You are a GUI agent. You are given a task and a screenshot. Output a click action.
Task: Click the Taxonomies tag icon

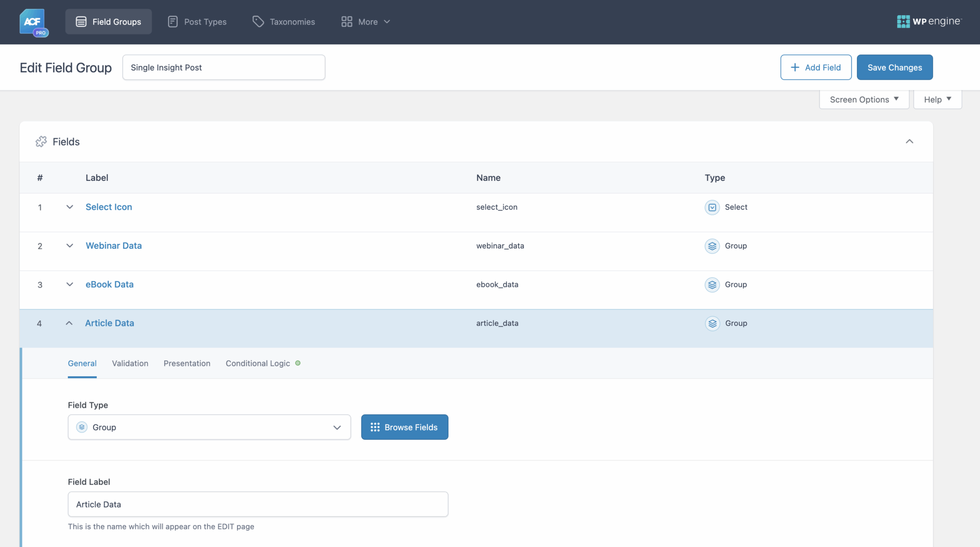point(258,21)
